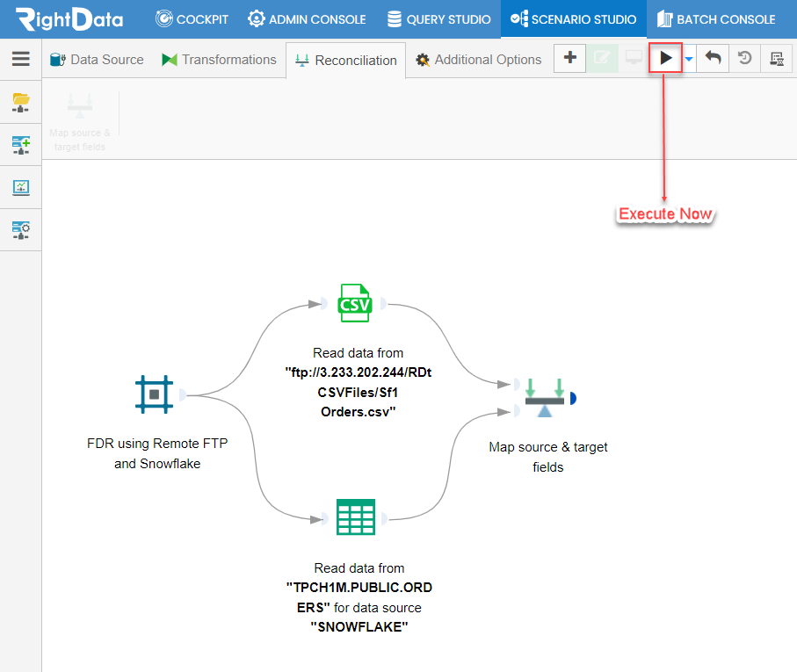Viewport: 797px width, 672px height.
Task: Click the table node output connector
Action: [384, 518]
